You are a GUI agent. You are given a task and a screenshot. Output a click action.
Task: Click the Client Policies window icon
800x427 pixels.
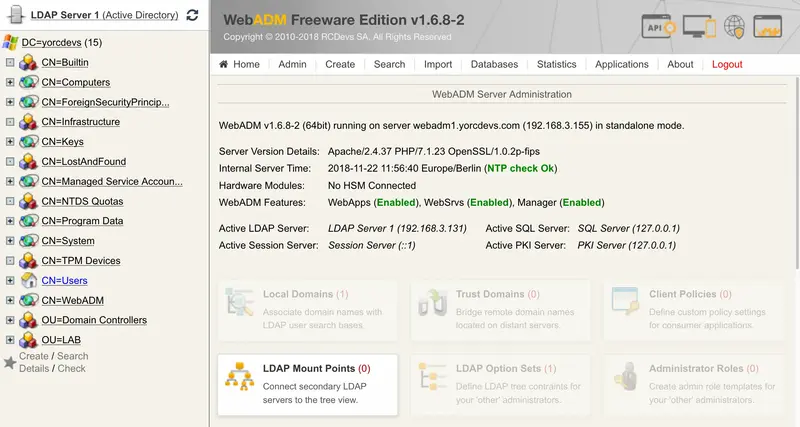[625, 302]
